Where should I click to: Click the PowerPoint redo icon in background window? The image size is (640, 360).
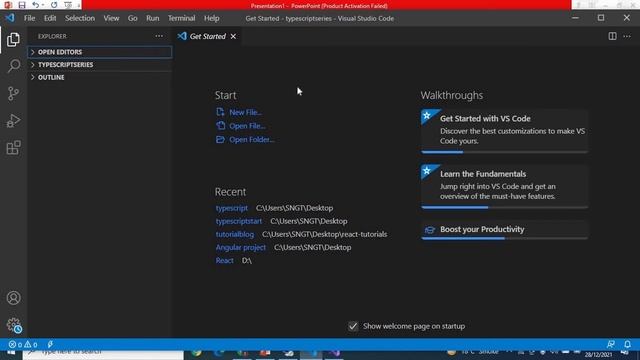tap(54, 5)
